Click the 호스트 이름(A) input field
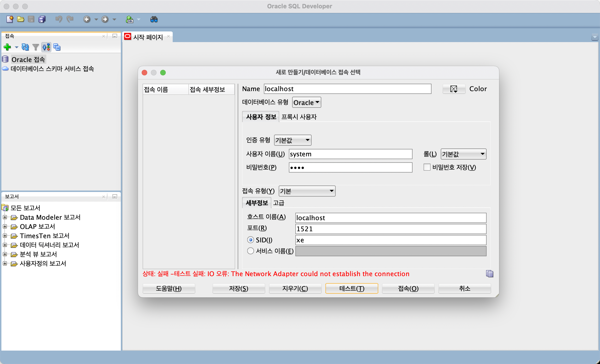Viewport: 600px width, 364px height. point(391,218)
